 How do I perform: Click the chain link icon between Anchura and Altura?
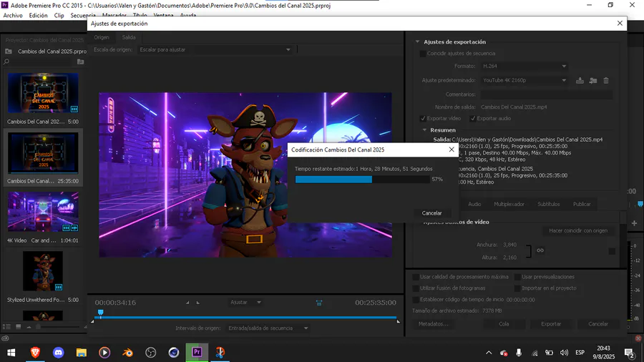click(x=540, y=250)
